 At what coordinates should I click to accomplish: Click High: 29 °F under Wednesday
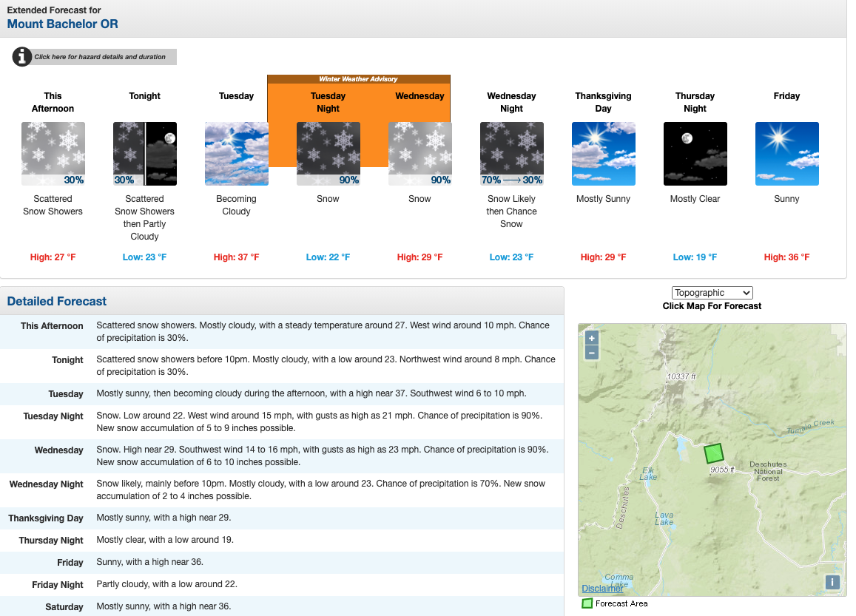point(419,257)
